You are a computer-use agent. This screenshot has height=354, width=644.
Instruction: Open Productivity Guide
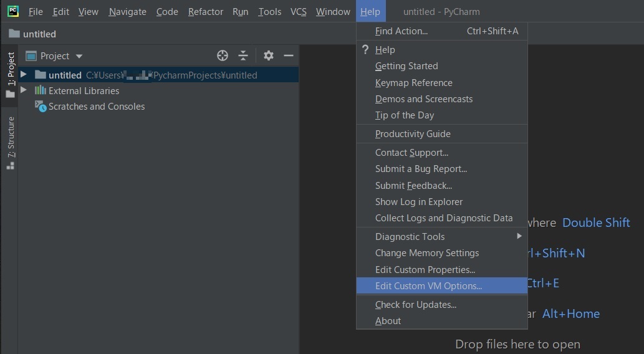click(x=442, y=134)
